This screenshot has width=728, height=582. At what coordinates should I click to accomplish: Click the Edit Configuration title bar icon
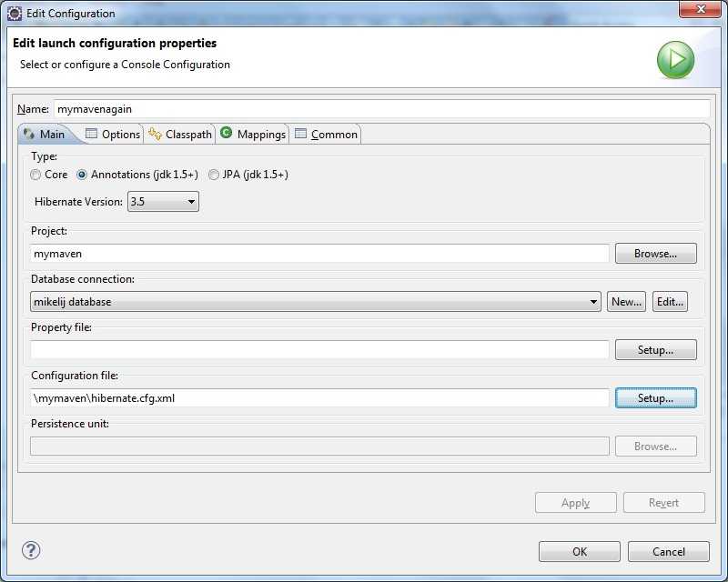[15, 14]
